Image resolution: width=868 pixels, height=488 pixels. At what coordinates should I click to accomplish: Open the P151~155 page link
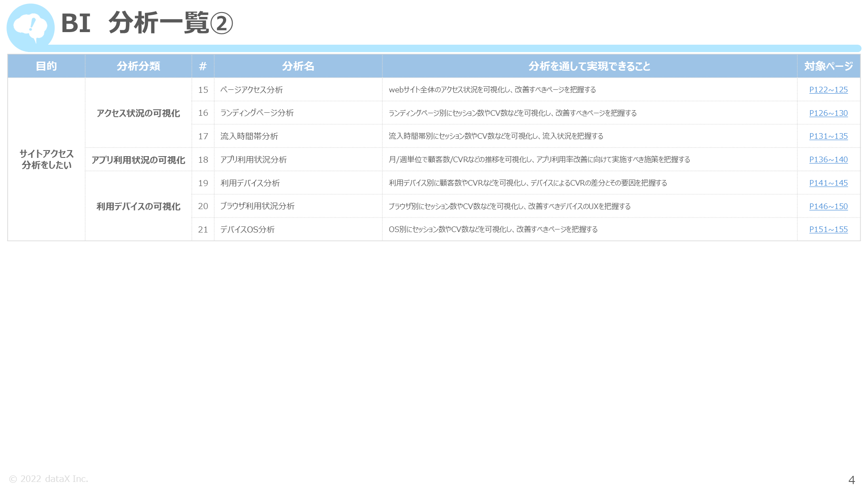[828, 229]
